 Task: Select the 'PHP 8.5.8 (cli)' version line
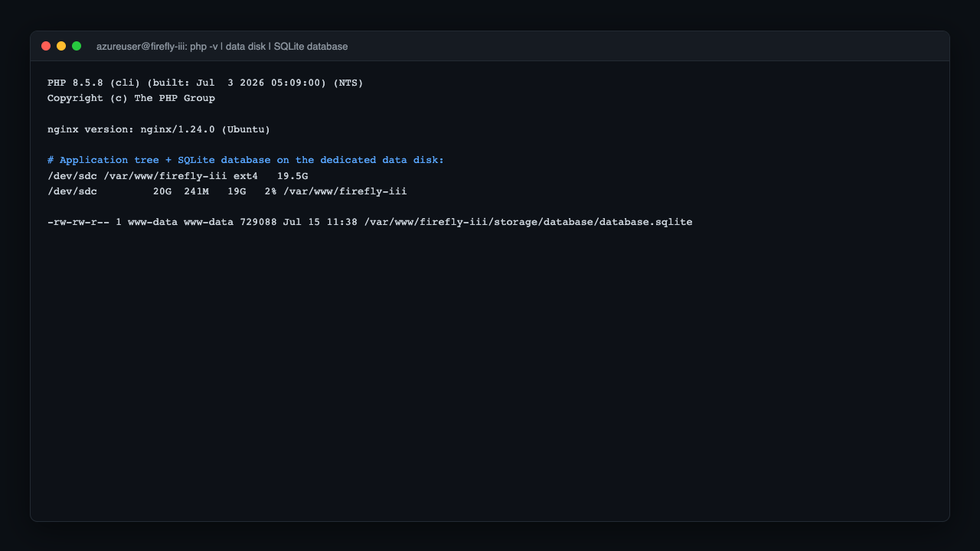tap(205, 83)
